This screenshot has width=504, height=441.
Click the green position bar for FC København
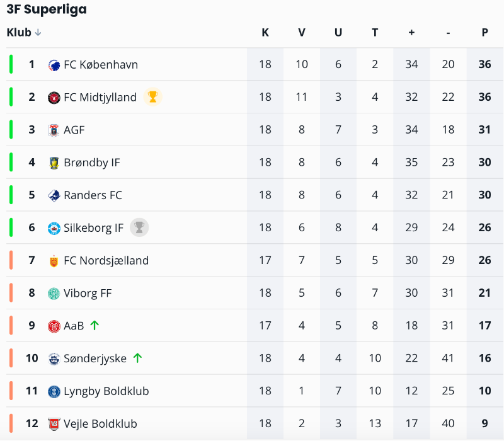click(11, 64)
